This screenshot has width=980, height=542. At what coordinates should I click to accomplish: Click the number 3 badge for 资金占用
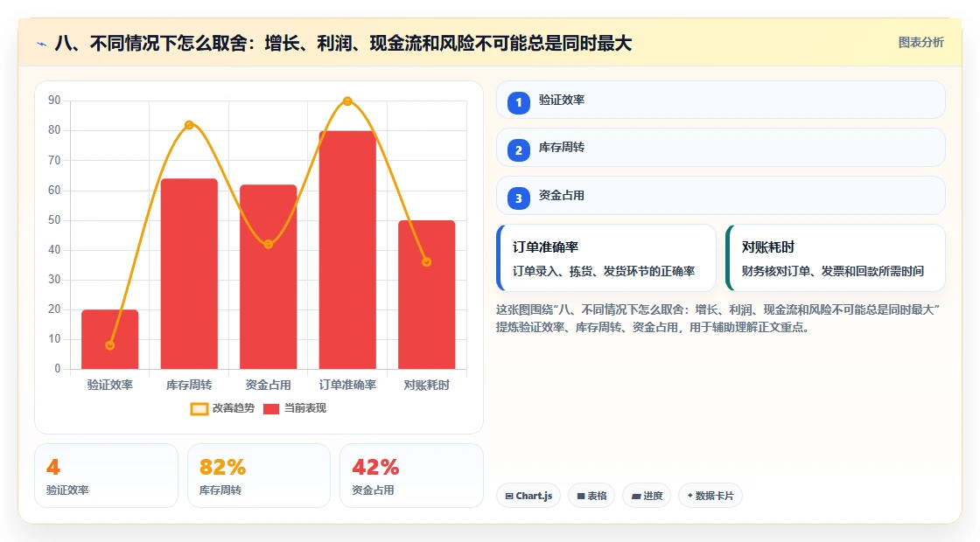(518, 198)
